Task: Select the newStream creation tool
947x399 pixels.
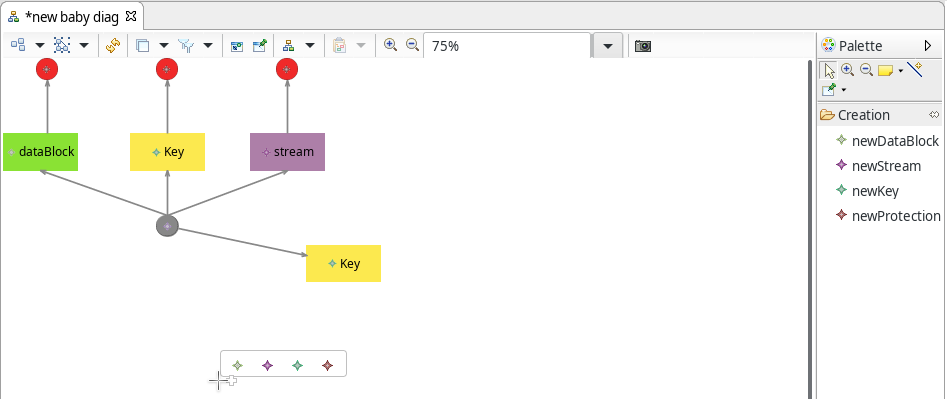Action: point(879,165)
